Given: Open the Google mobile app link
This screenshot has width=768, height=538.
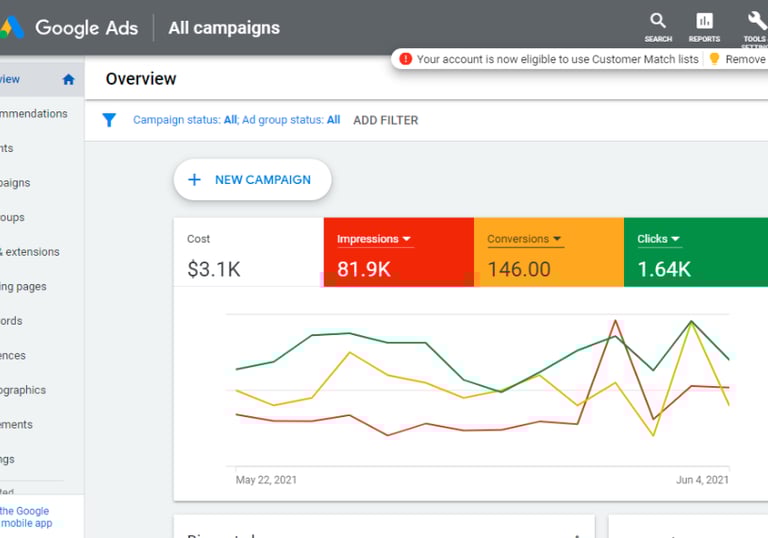Looking at the screenshot, I should tap(26, 517).
